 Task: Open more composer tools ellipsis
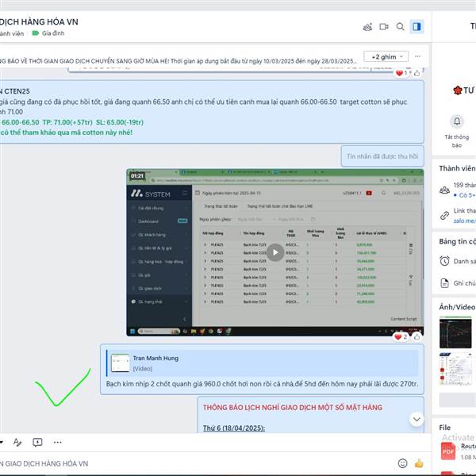(57, 443)
